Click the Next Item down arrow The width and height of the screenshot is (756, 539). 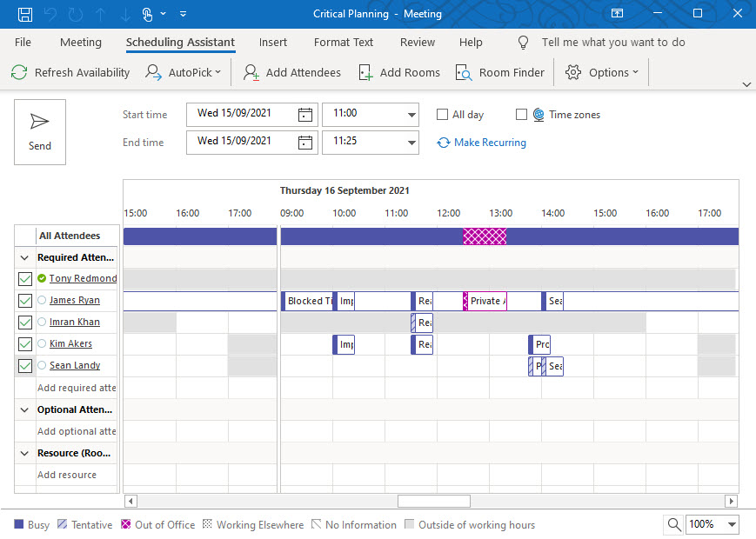click(x=125, y=14)
